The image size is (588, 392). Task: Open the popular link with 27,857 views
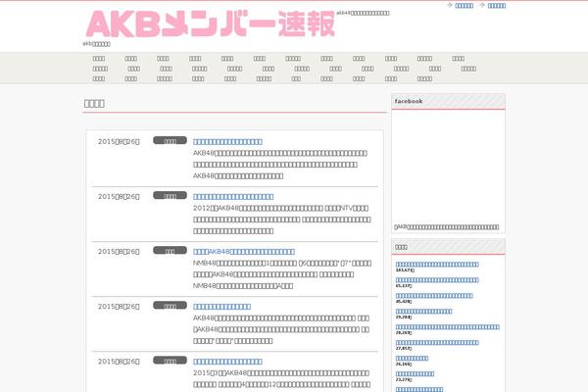coord(437,343)
